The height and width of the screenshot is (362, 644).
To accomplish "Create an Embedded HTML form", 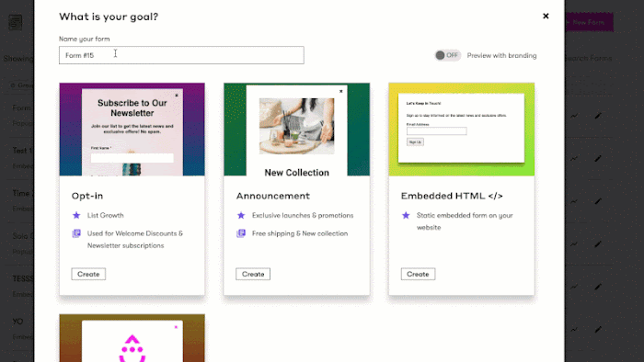I will tap(418, 274).
